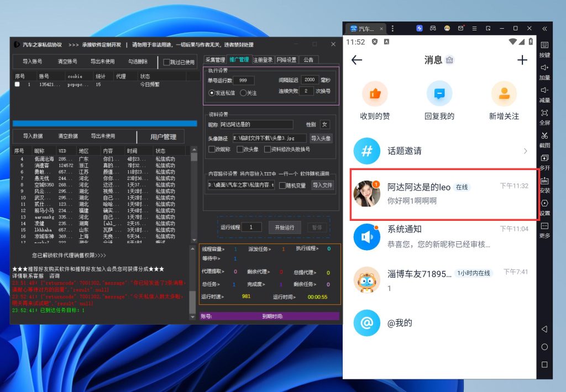Open the 性别 gender dropdown
This screenshot has width=566, height=392.
325,124
